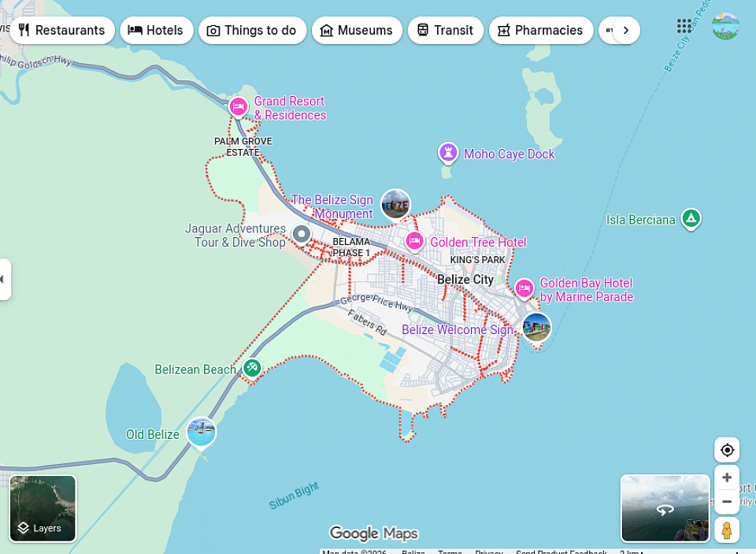Zoom in using the plus button

727,478
